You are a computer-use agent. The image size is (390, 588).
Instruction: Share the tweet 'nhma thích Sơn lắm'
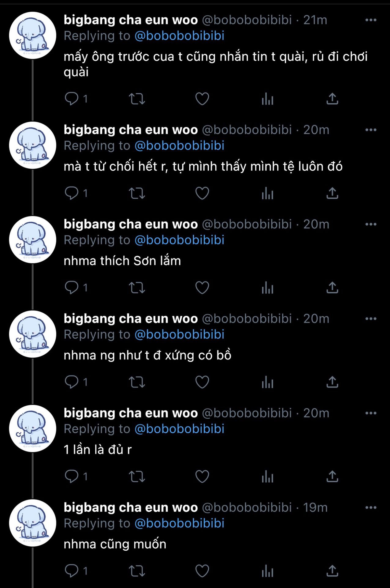pyautogui.click(x=332, y=288)
